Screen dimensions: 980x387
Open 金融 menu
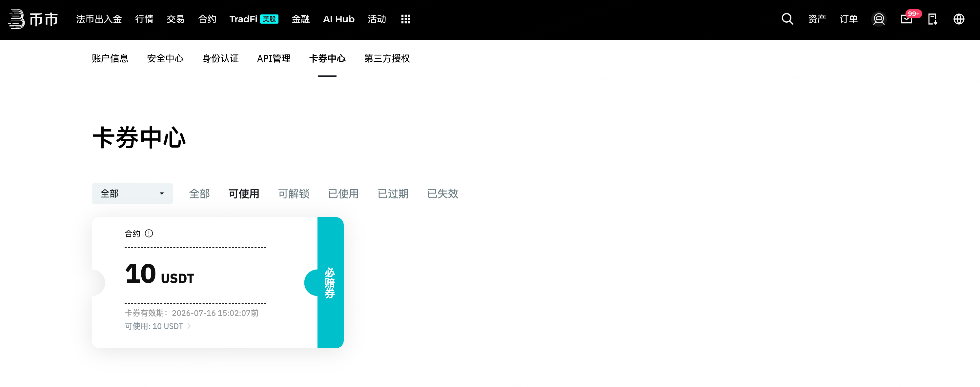(x=300, y=19)
